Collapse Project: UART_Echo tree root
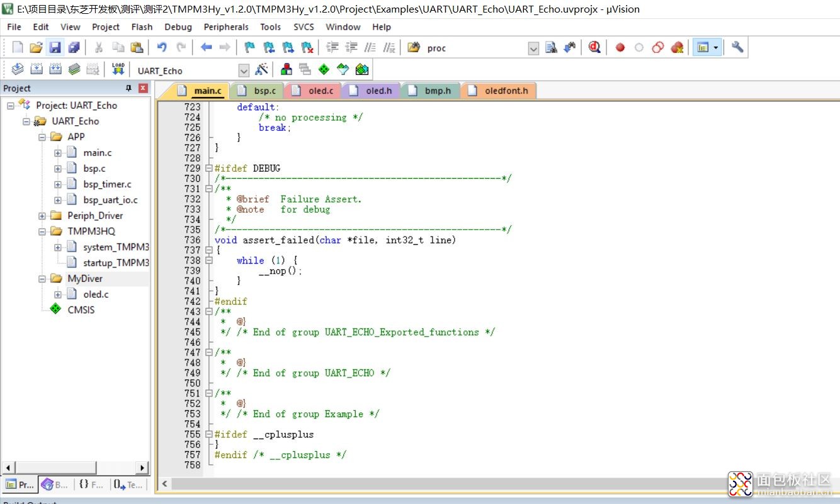Screen dimensions: 840x504 click(x=11, y=106)
